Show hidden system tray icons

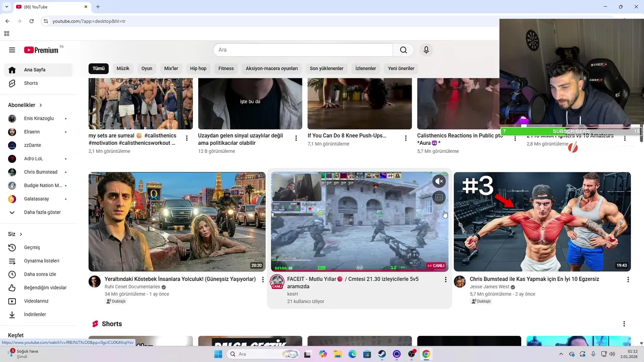click(x=561, y=354)
